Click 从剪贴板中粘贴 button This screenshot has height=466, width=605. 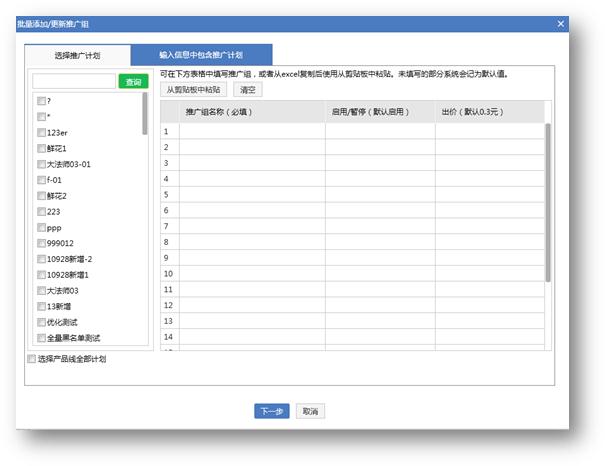coord(194,89)
